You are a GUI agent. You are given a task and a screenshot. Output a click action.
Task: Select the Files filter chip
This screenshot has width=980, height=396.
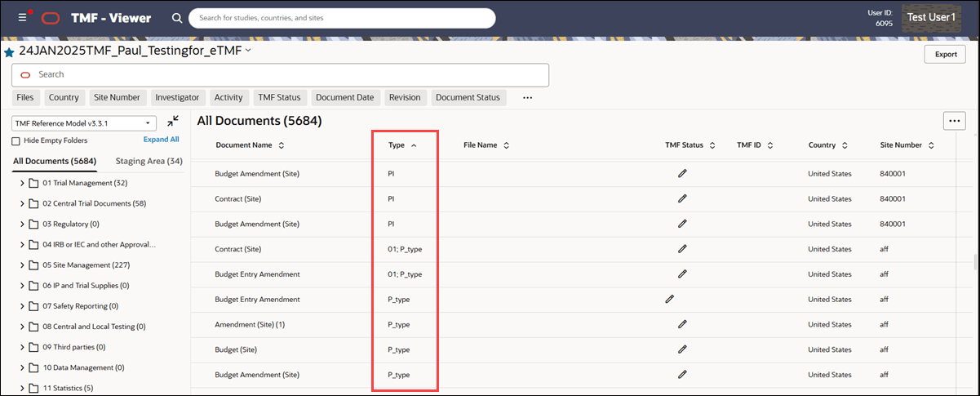coord(25,97)
